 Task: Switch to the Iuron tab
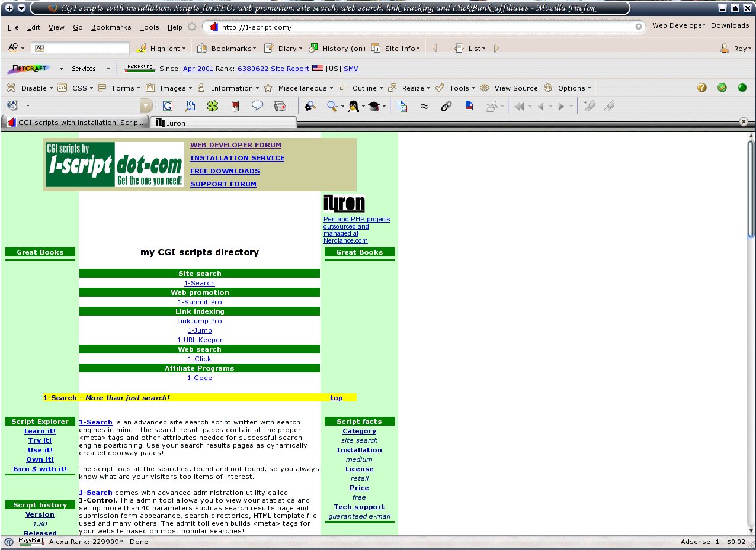coord(223,123)
